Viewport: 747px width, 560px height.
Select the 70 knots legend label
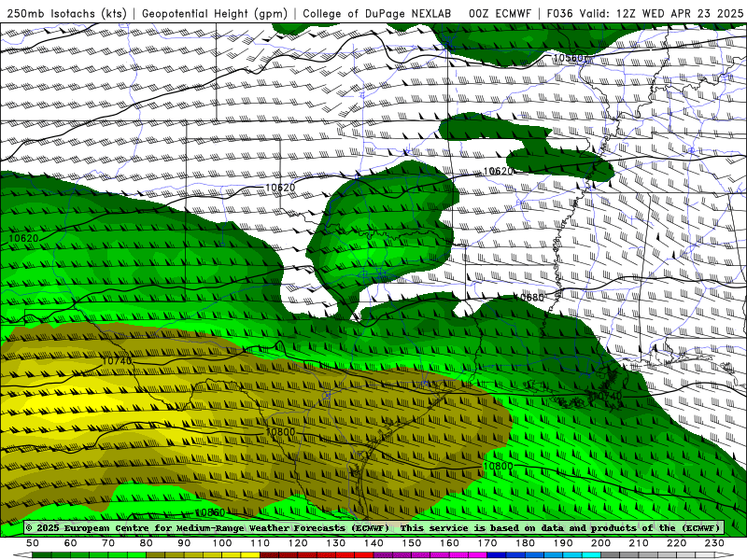pyautogui.click(x=108, y=543)
